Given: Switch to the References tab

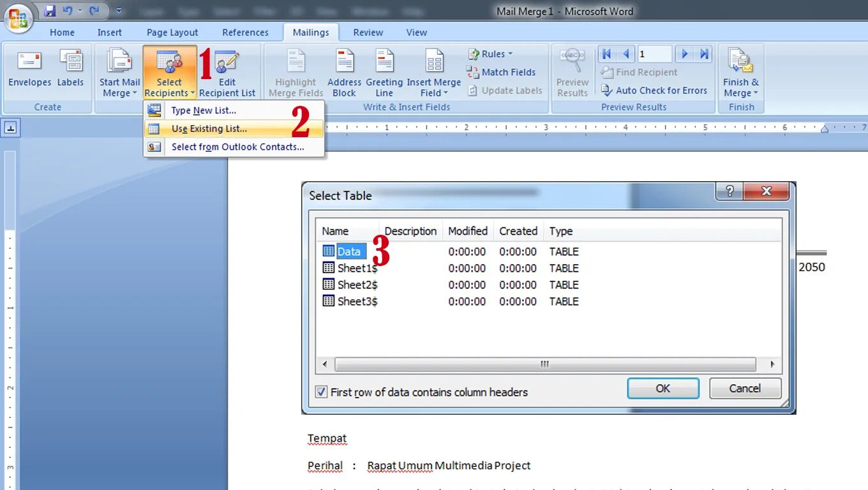Looking at the screenshot, I should 245,33.
